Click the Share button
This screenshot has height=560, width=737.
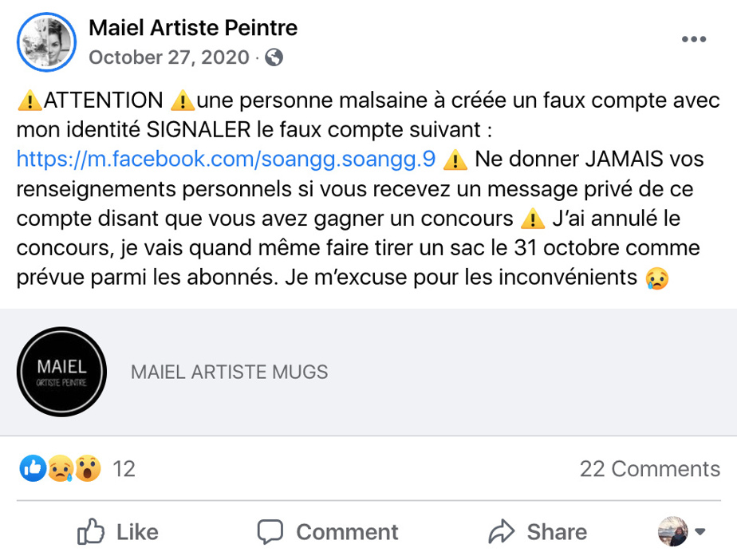tap(538, 532)
